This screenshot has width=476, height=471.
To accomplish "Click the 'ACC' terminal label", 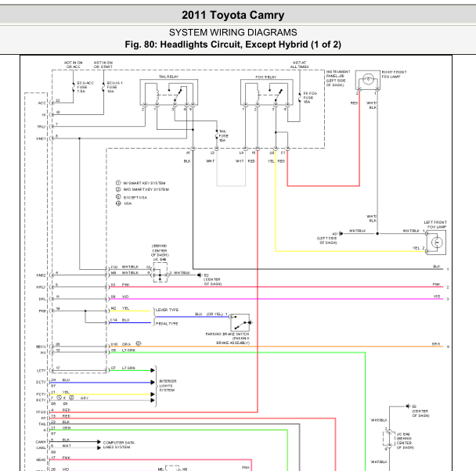I will pos(42,103).
